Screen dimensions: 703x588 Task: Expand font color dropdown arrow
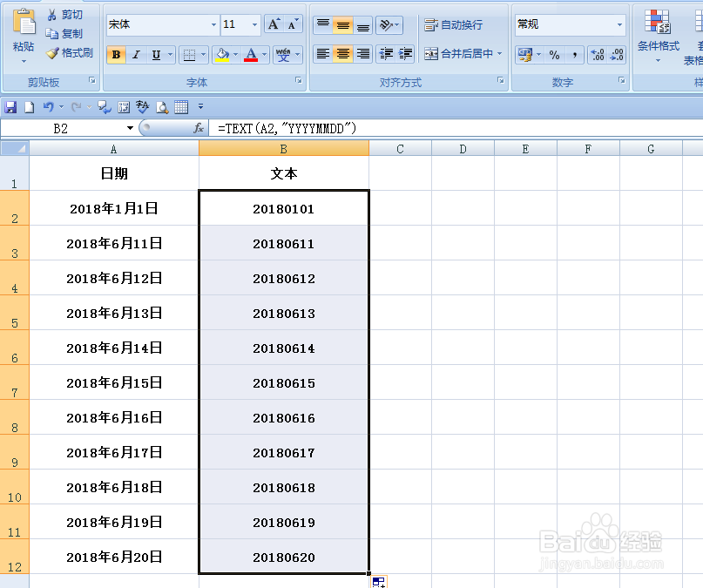coord(265,55)
